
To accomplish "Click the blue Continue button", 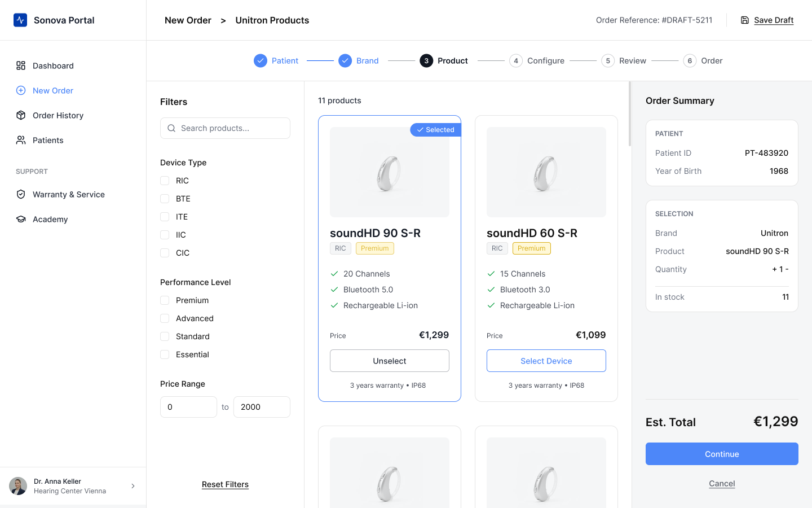I will coord(722,454).
